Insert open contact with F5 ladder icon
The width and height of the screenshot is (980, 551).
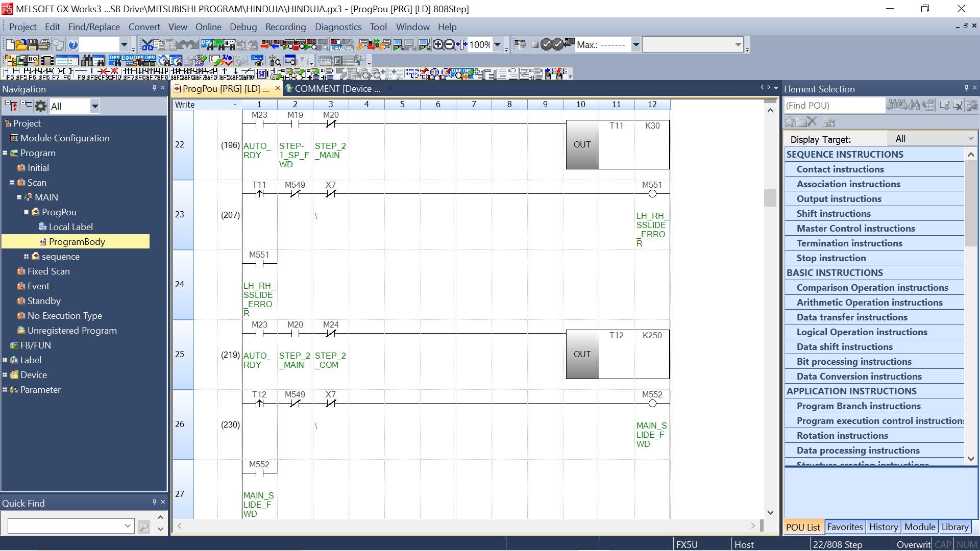[10, 73]
